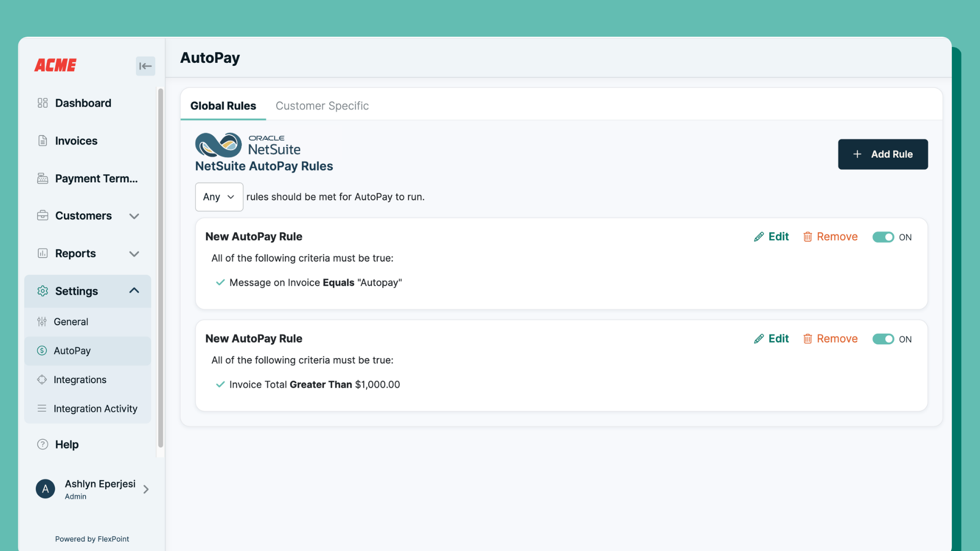Turn off the Message on Invoice rule toggle
980x551 pixels.
click(x=883, y=237)
